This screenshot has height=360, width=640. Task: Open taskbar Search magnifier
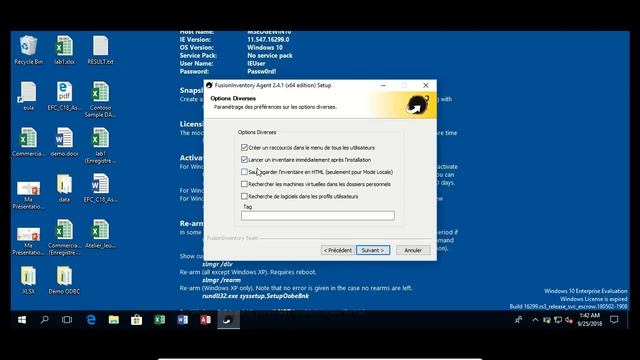tap(44, 320)
